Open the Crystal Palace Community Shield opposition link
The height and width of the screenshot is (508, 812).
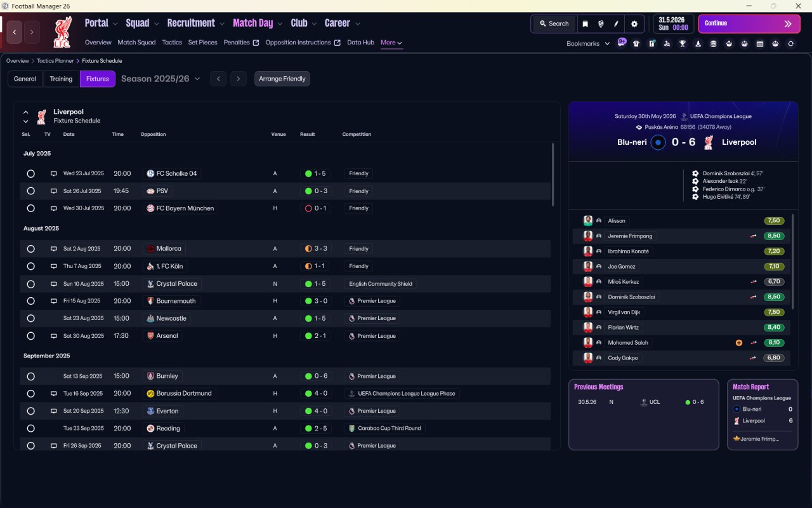tap(172, 284)
